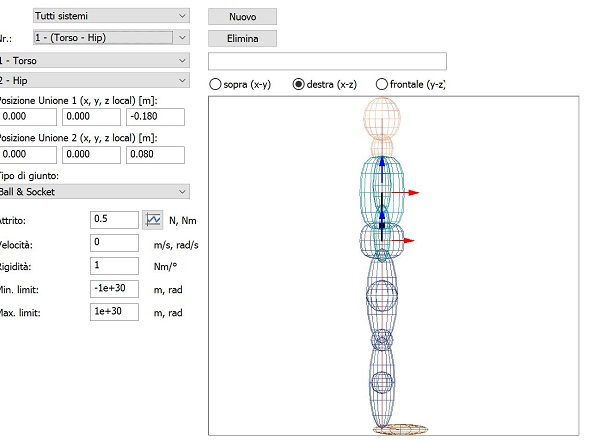Open the Tutti sistemi dropdown

click(x=111, y=16)
